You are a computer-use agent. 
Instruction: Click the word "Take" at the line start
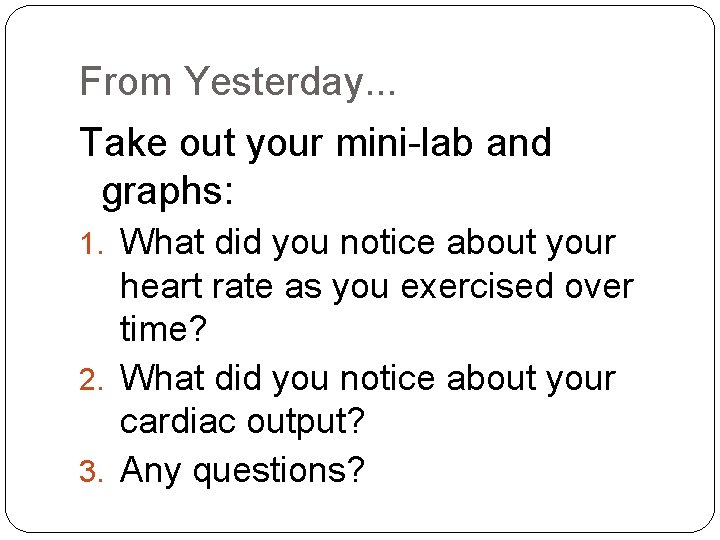[123, 142]
